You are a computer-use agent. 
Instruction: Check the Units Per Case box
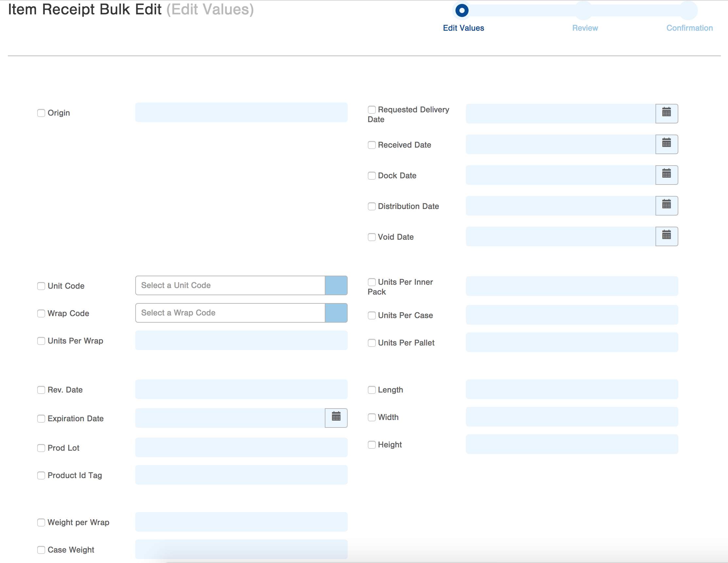point(371,315)
